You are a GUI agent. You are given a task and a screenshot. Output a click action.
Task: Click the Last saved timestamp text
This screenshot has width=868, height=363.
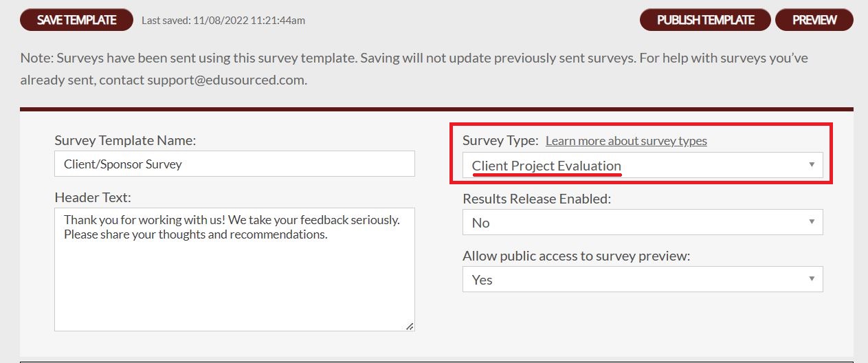click(x=223, y=21)
